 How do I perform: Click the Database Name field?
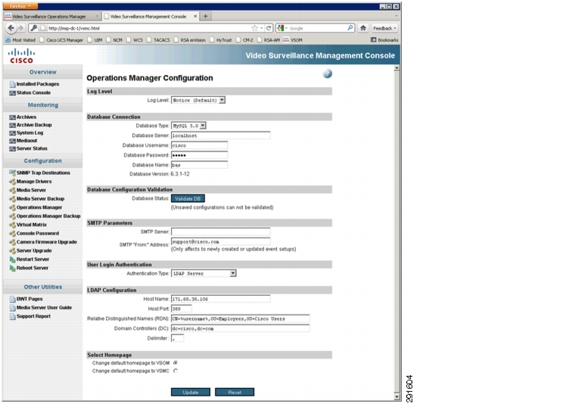pyautogui.click(x=199, y=165)
